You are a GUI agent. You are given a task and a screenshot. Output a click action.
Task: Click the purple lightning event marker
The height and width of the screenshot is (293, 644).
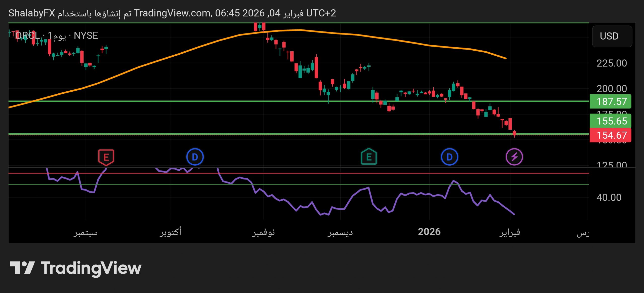click(514, 157)
